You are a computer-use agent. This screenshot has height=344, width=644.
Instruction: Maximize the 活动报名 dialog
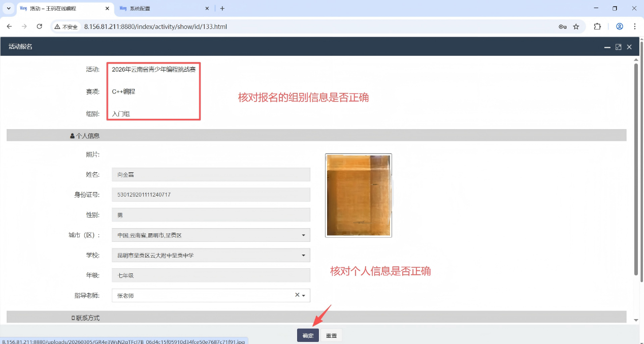(618, 47)
